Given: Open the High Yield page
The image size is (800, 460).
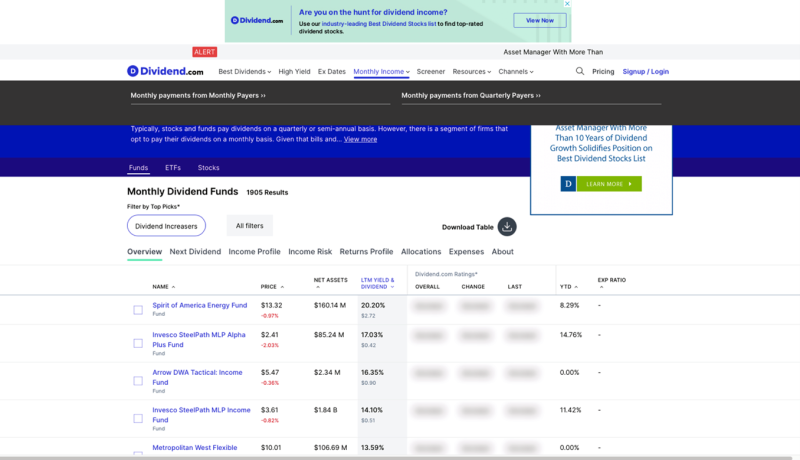Looking at the screenshot, I should (x=294, y=71).
